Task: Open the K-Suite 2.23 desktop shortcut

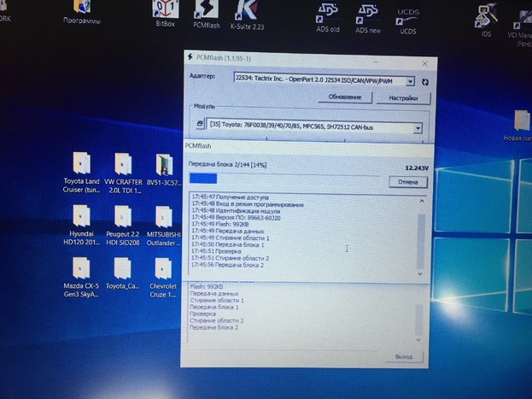Action: [x=245, y=11]
